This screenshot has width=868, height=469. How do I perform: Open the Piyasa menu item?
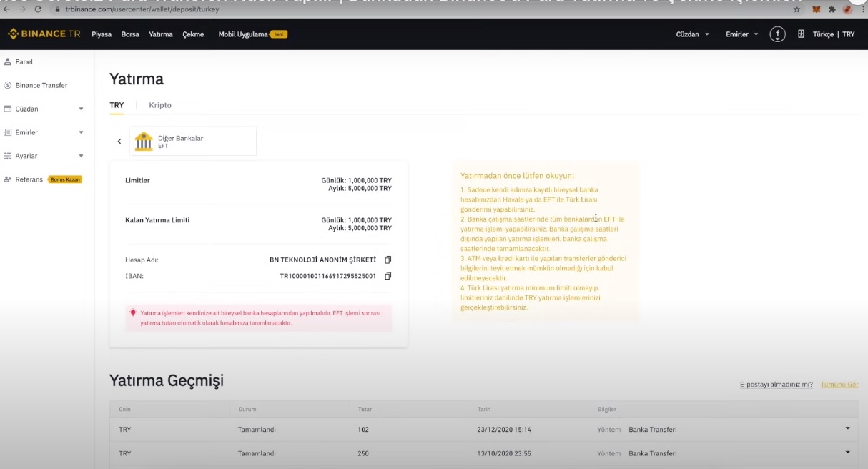[x=102, y=34]
